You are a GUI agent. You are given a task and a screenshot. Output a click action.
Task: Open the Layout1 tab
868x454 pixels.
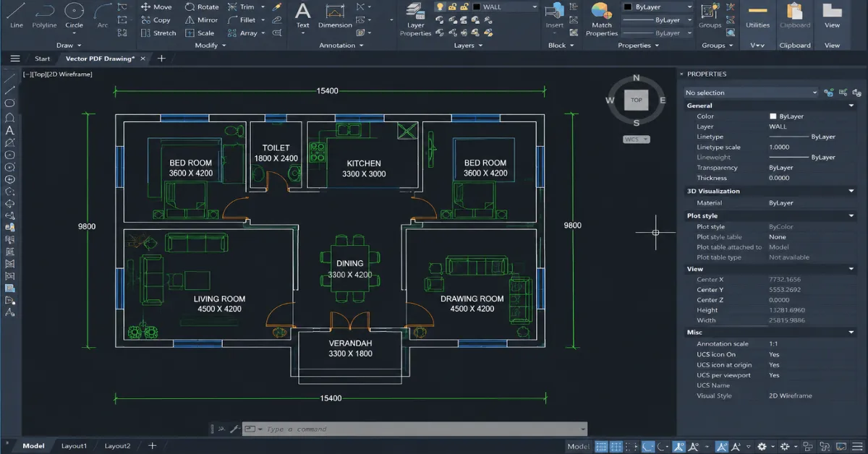coord(74,446)
